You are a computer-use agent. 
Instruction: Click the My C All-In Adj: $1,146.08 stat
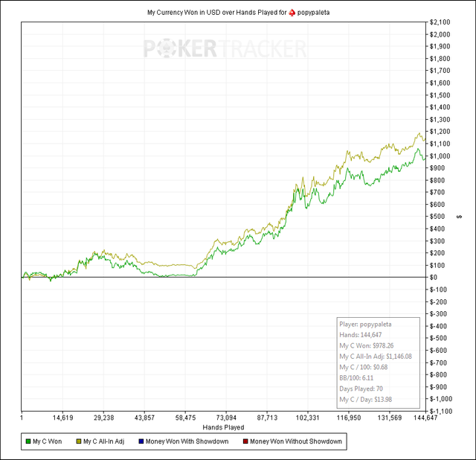click(x=376, y=356)
